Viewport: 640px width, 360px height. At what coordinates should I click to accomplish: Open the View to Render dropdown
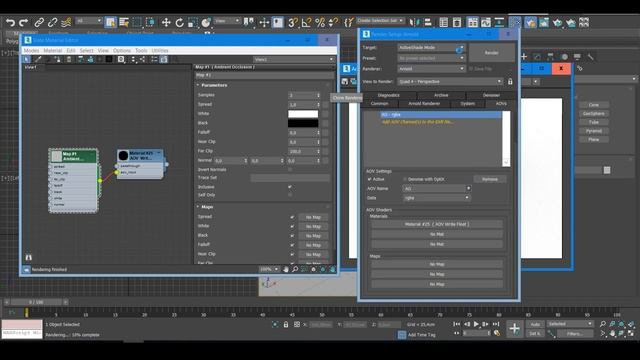450,82
